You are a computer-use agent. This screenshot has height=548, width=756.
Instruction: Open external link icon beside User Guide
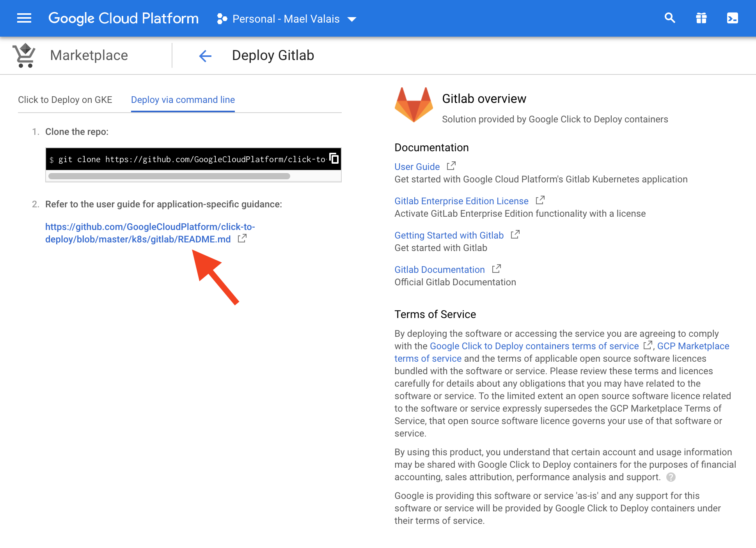(451, 166)
